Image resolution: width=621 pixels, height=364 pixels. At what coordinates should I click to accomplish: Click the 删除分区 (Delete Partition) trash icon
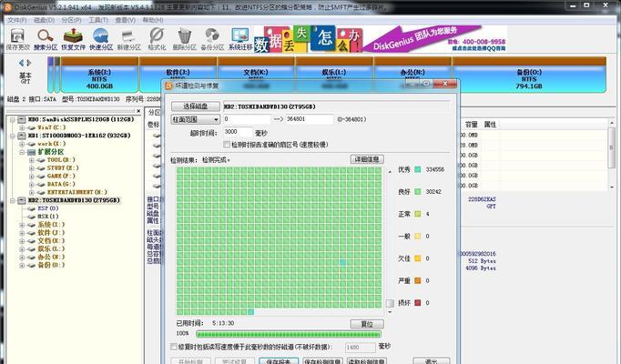coord(184,39)
